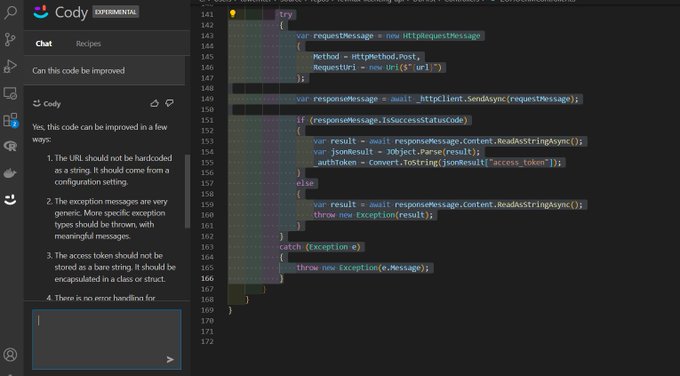
Task: Click '_authToken' variable on line 155
Action: pos(335,162)
